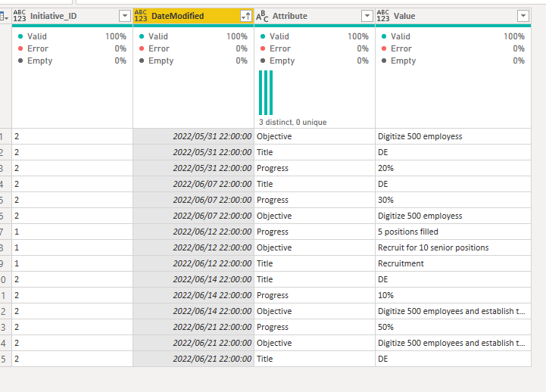
Task: Select the Objective cell dated 2022/06/07
Action: pos(314,216)
